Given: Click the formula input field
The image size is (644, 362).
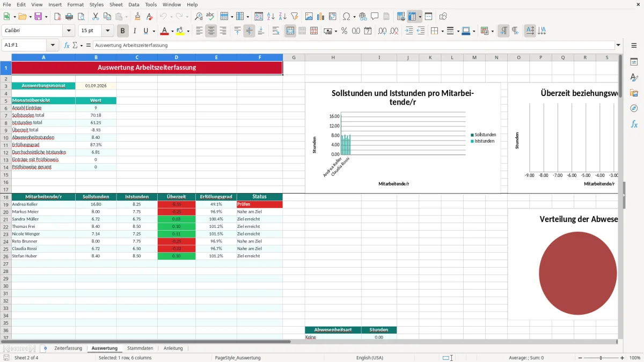Looking at the screenshot, I should pyautogui.click(x=354, y=46).
